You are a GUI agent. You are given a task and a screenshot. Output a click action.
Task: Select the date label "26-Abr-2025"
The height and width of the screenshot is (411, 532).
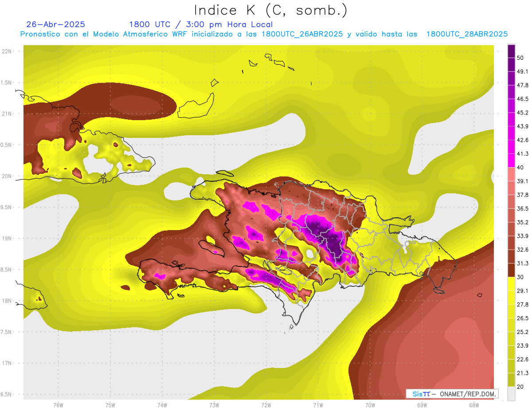(56, 24)
